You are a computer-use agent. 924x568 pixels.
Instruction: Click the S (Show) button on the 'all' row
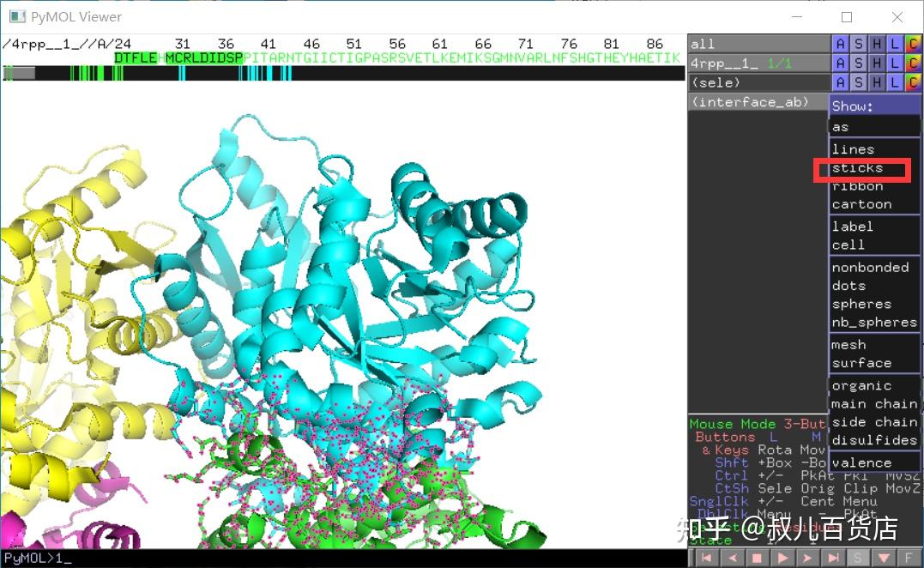click(x=856, y=43)
